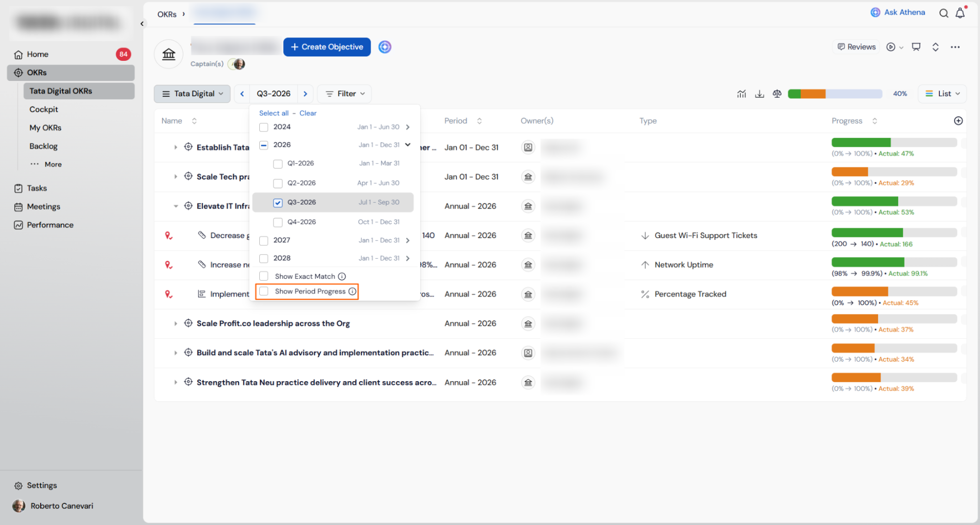This screenshot has height=525, width=980.
Task: Enable the Show Period Progress checkbox
Action: pyautogui.click(x=264, y=291)
